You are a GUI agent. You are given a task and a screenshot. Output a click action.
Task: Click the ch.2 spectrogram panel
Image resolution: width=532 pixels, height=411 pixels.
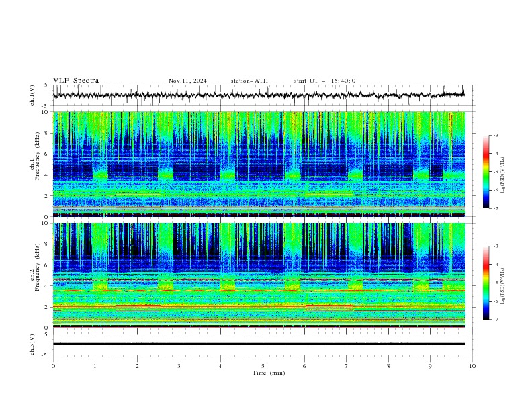pos(259,275)
